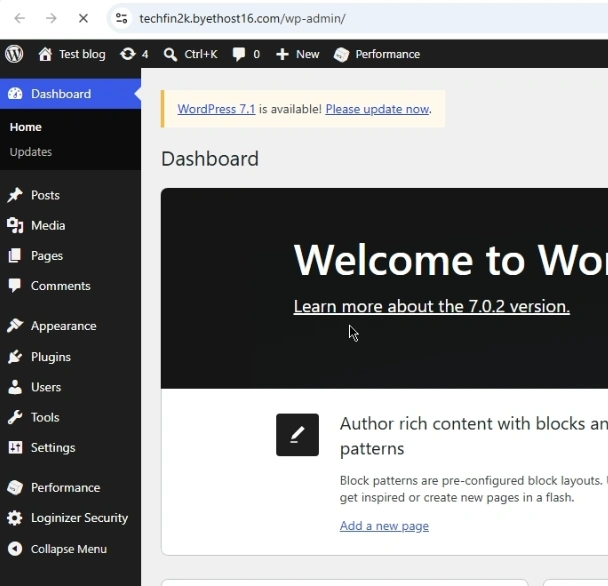The width and height of the screenshot is (608, 586).
Task: Click the Settings sliders icon
Action: 15,448
